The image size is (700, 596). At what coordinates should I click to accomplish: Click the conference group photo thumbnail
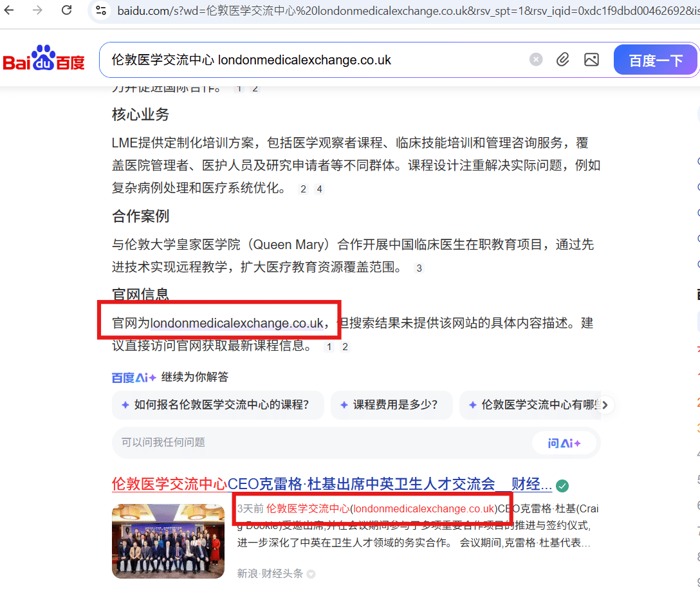[168, 541]
